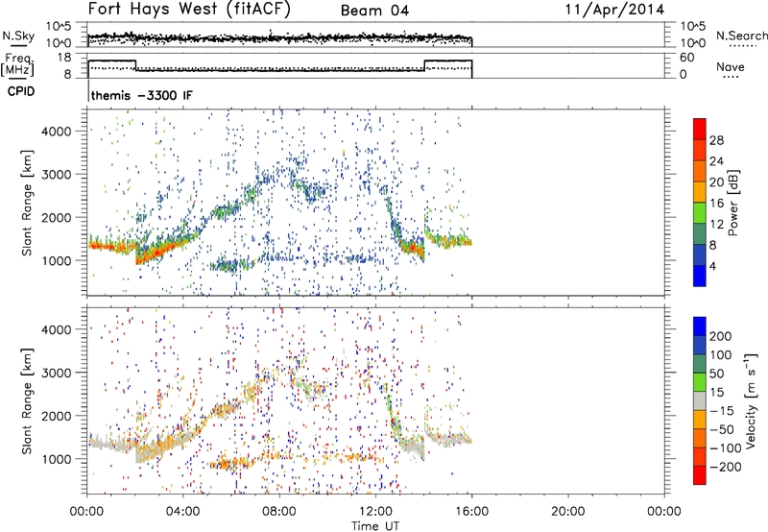The image size is (768, 532).
Task: Click the '20:00' time axis label
Action: [568, 512]
